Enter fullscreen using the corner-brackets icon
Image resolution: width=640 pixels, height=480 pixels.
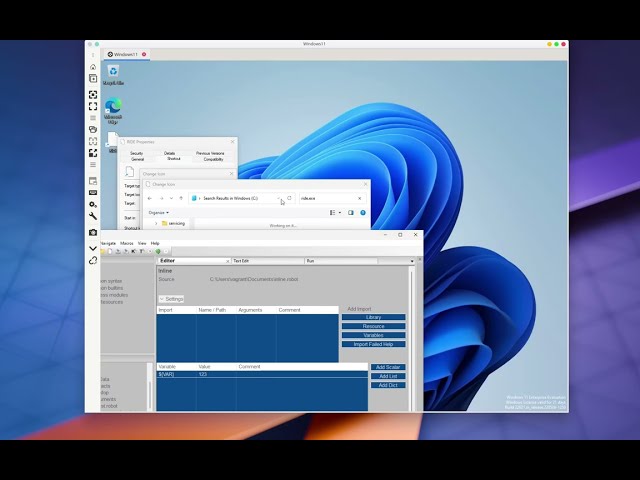tap(93, 106)
